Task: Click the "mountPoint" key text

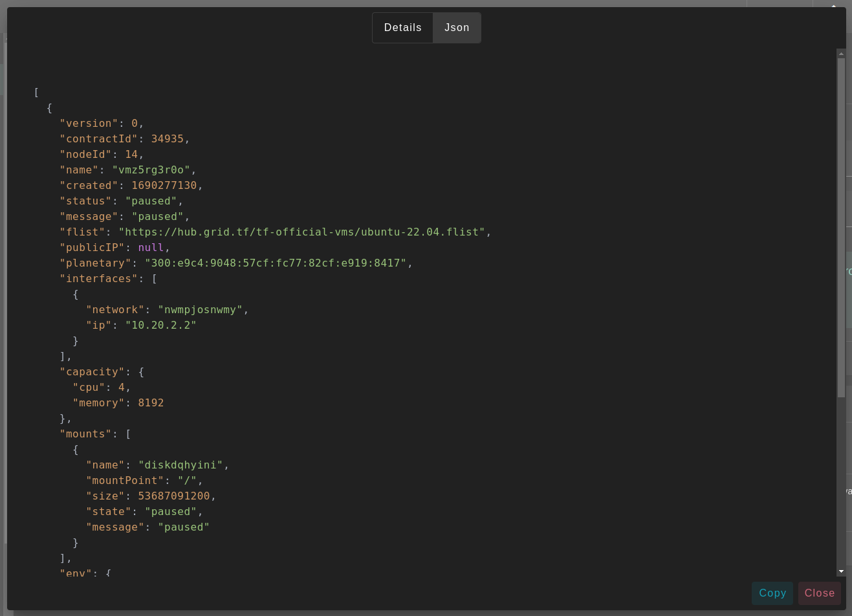Action: 125,481
